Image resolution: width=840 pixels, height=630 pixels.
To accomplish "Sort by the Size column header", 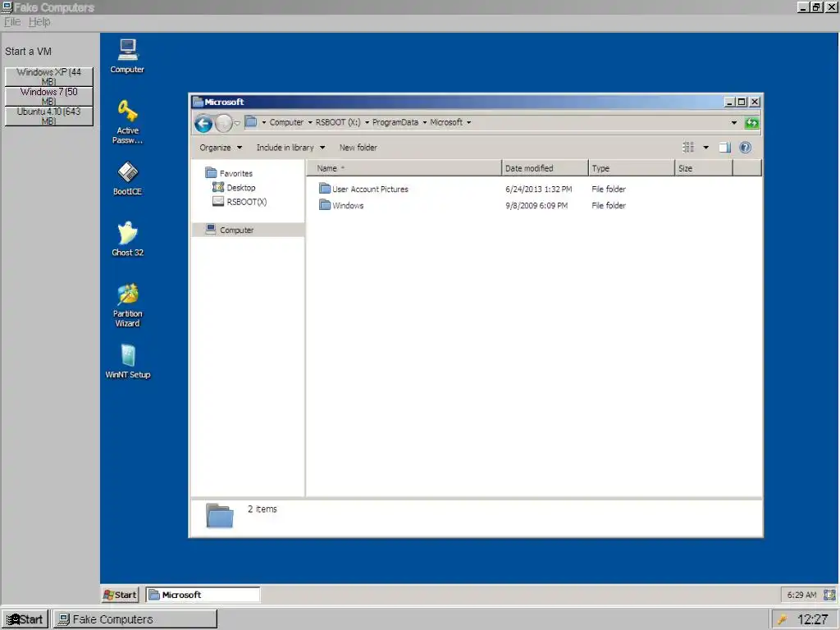I will point(703,168).
